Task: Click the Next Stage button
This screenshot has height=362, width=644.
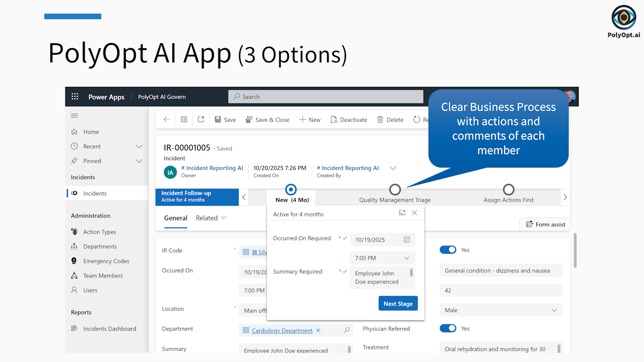Action: pyautogui.click(x=397, y=304)
